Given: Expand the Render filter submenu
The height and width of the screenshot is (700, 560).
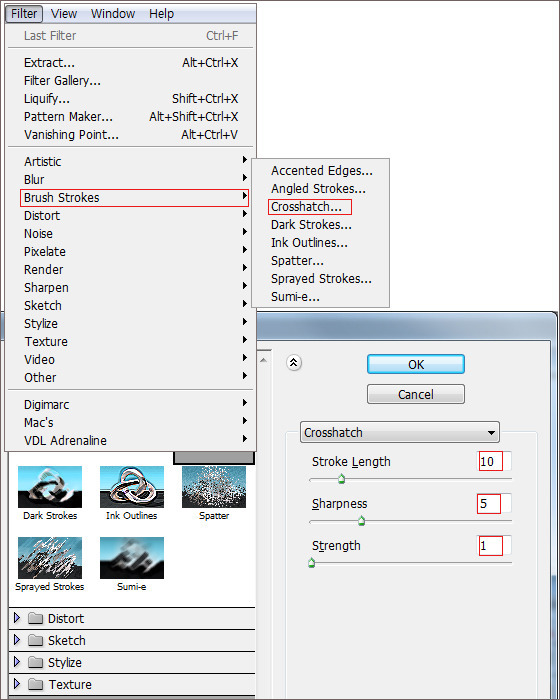Looking at the screenshot, I should pos(130,270).
